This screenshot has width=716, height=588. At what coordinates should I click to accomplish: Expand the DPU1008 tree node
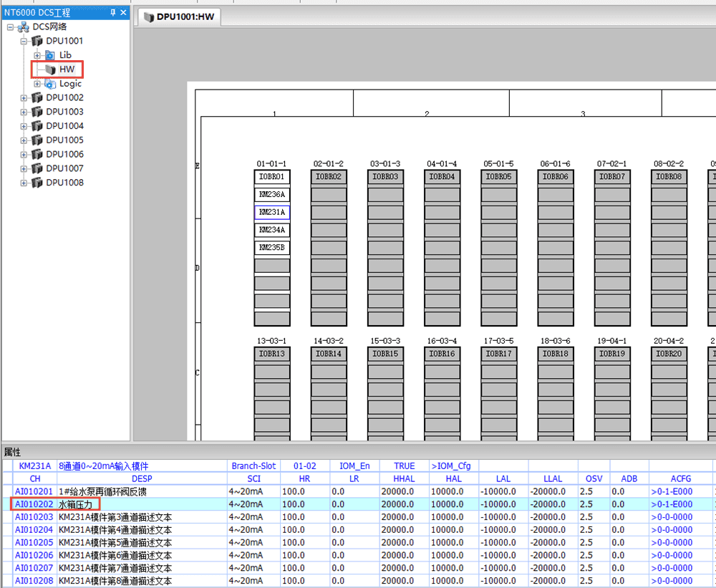(x=24, y=183)
